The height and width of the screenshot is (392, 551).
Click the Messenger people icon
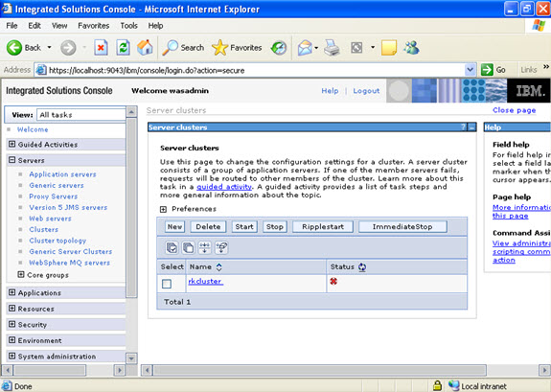pos(411,48)
